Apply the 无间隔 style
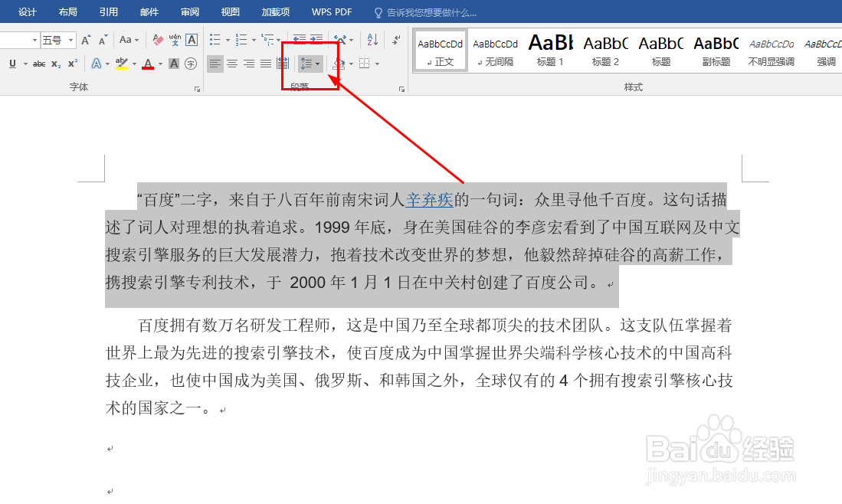 click(x=495, y=51)
